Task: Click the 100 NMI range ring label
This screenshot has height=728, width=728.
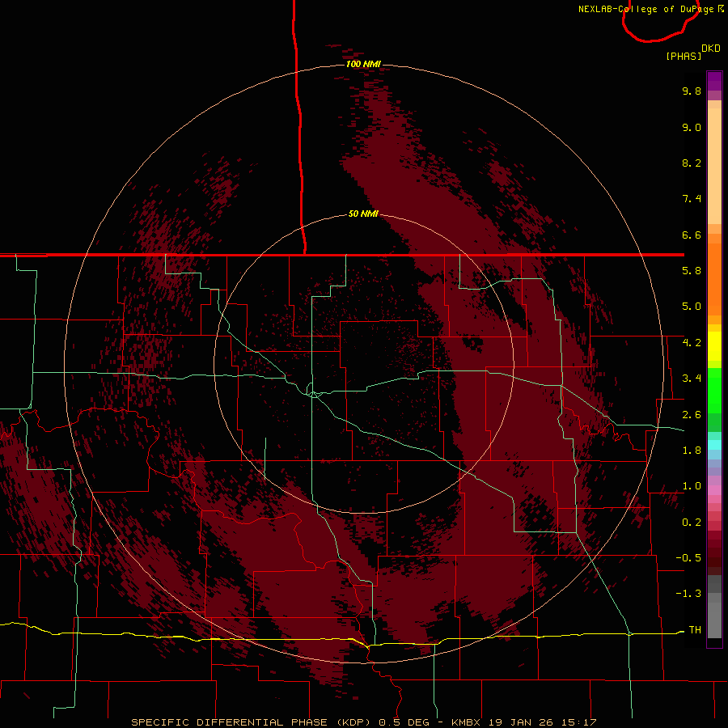Action: (x=363, y=64)
